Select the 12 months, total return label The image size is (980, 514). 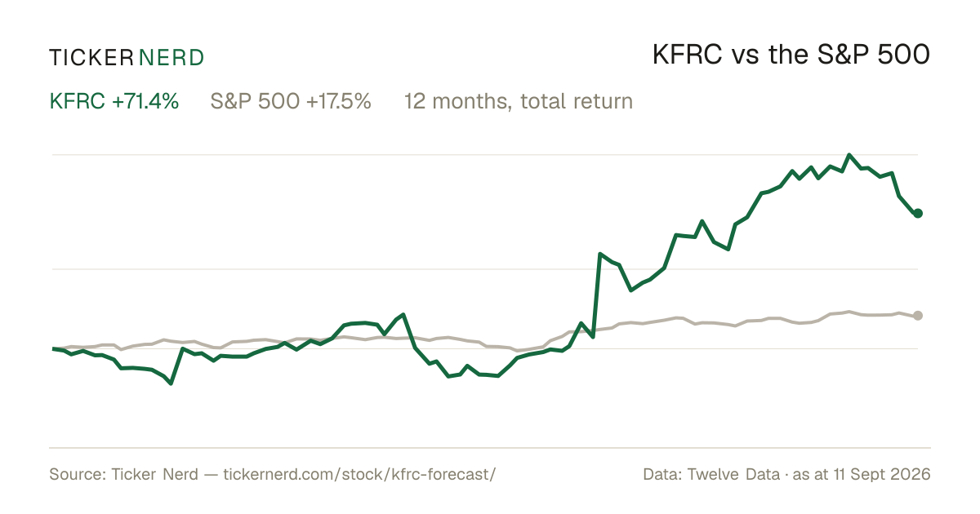(519, 102)
